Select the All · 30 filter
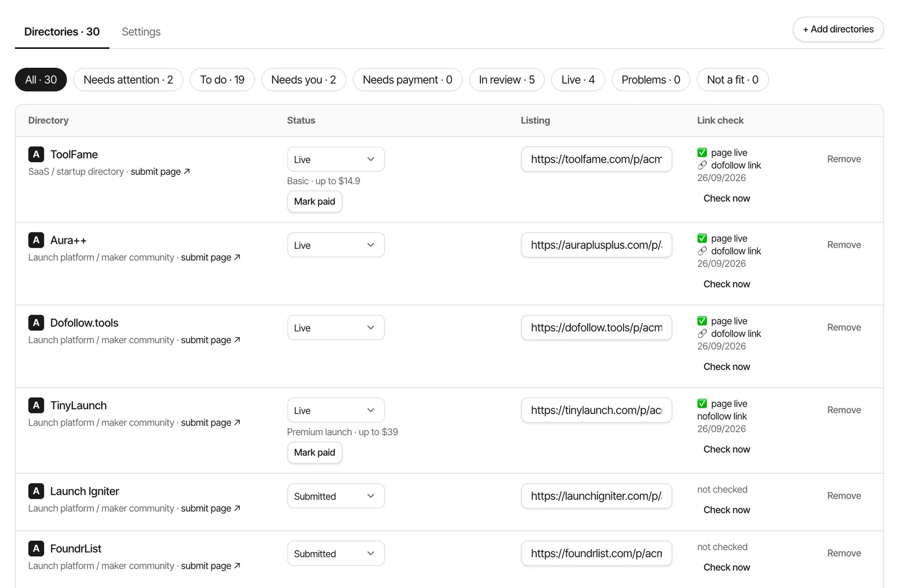Viewport: 899px width, 588px height. (x=41, y=80)
